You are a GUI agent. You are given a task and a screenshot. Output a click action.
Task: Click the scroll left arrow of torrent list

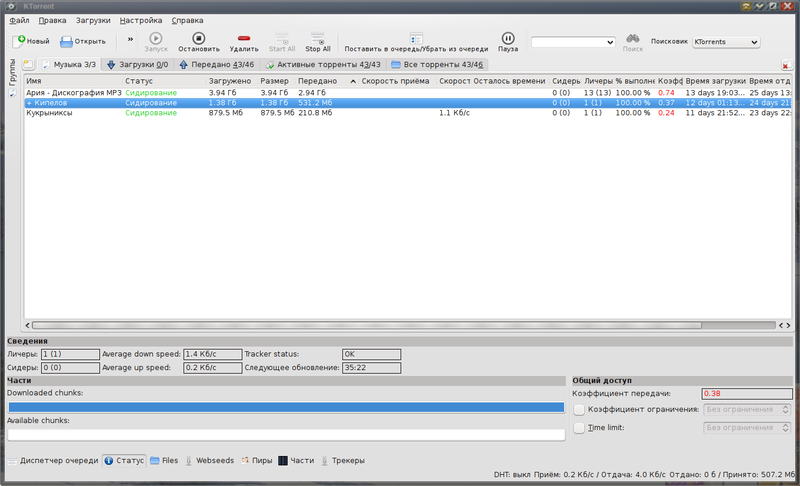click(x=28, y=325)
